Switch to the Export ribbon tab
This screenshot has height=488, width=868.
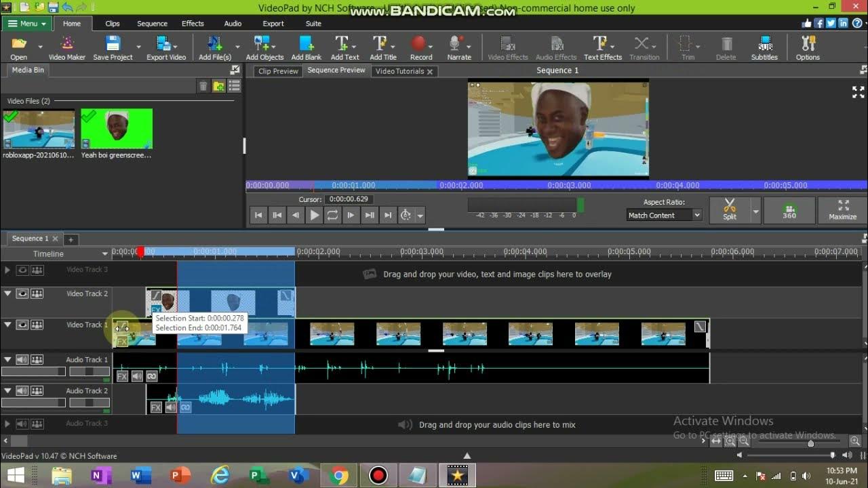tap(273, 23)
